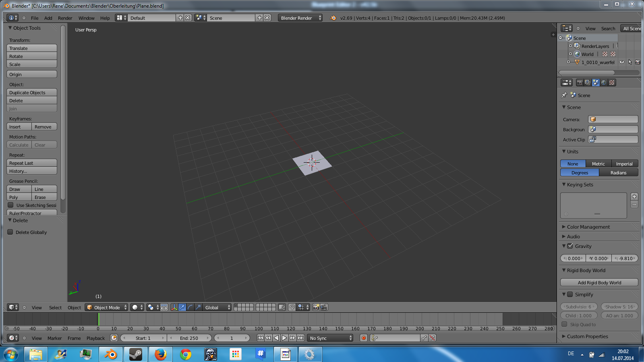Pin the Scene properties context

[564, 95]
